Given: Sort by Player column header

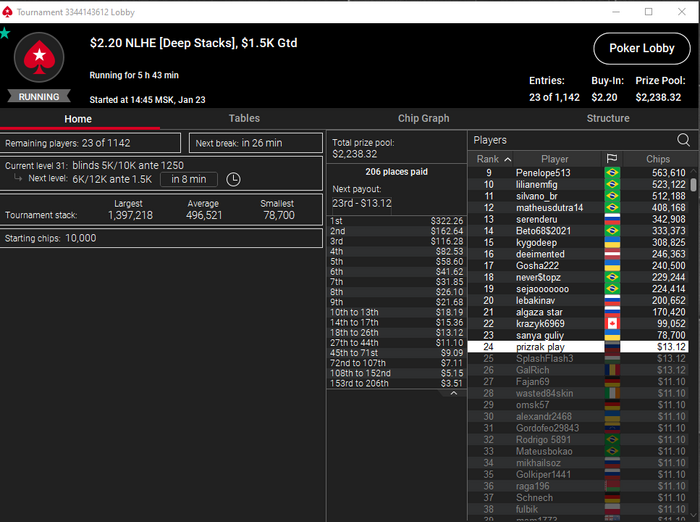Looking at the screenshot, I should tap(555, 159).
